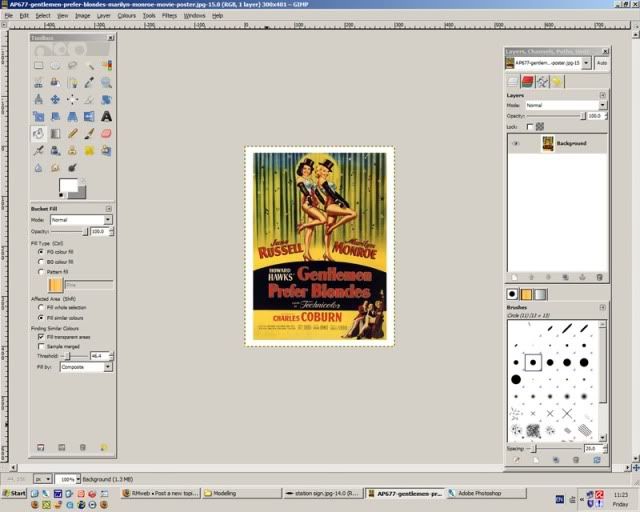
Task: Switch to Adobe Photoshop taskbar button
Action: tap(485, 493)
